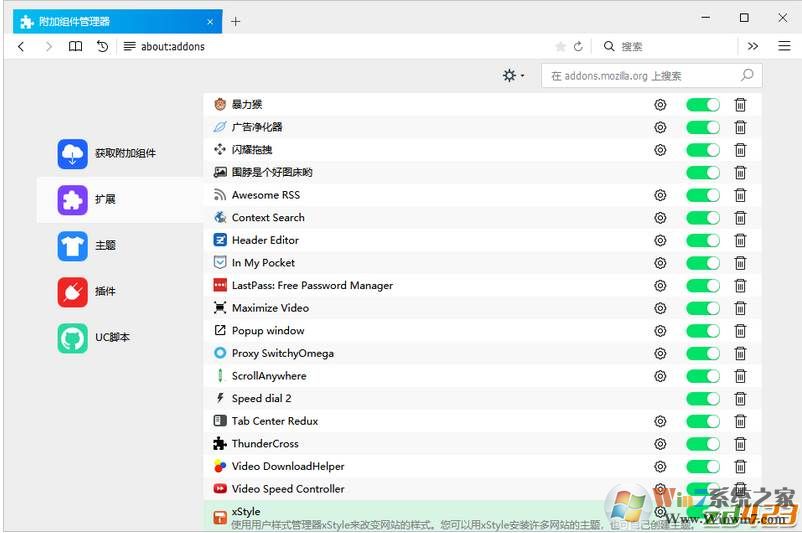Delete Speed dial 2 via trash icon
Viewport: 802px width, 533px height.
pos(740,398)
